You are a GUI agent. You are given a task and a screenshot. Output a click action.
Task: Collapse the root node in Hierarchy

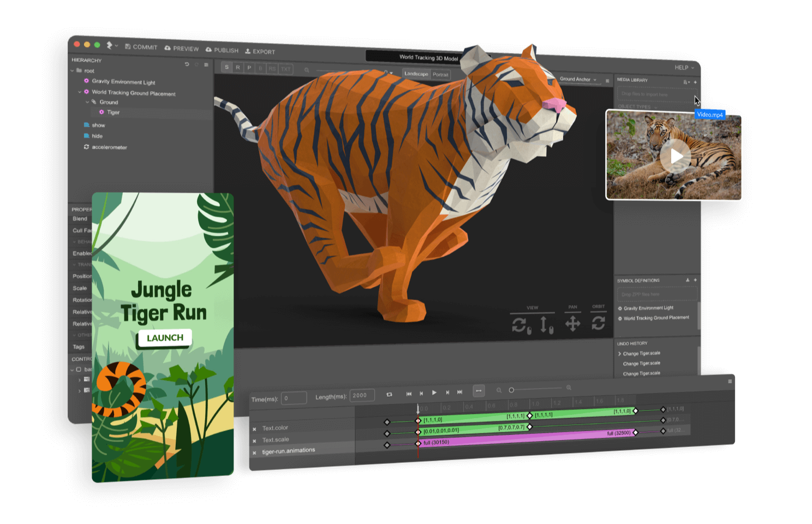(x=71, y=71)
